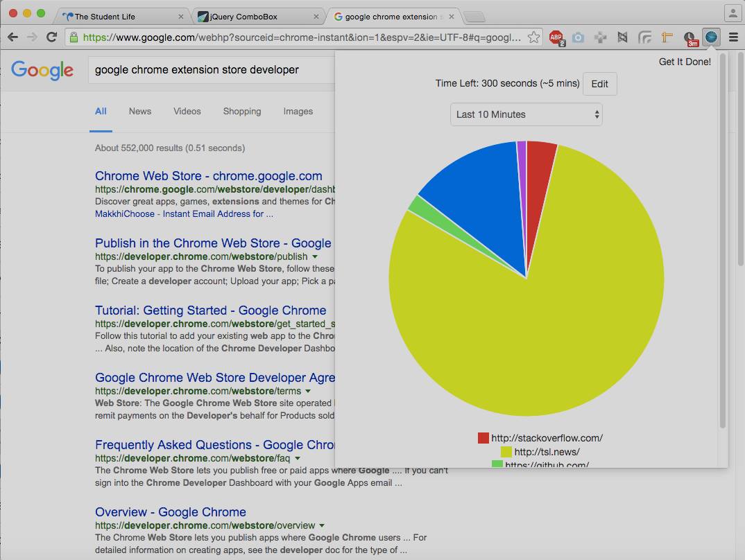Open Overview - Google Chrome result
Viewport: 745px width, 560px height.
(x=171, y=512)
